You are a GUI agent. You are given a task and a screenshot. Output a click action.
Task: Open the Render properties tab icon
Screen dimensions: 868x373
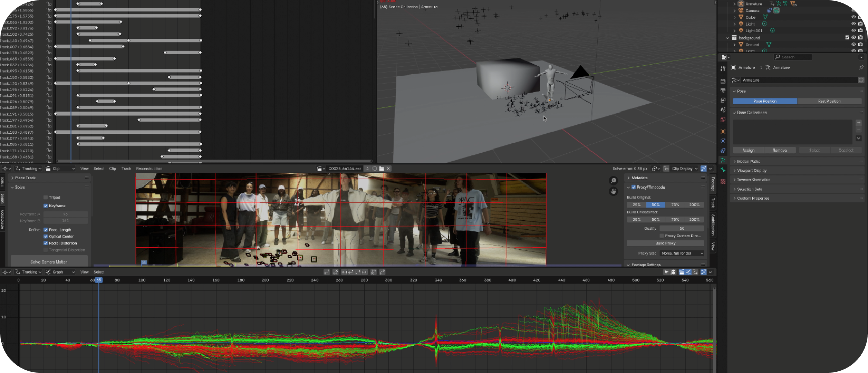pos(723,81)
